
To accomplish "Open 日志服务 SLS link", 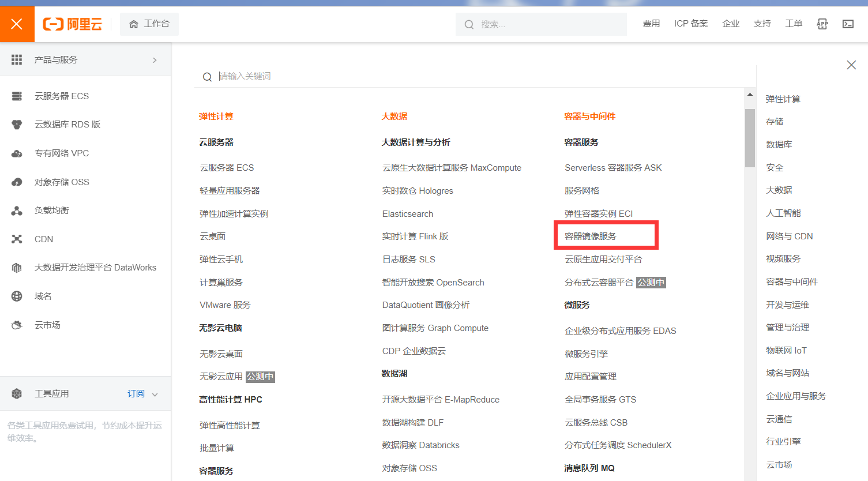I will coord(409,260).
